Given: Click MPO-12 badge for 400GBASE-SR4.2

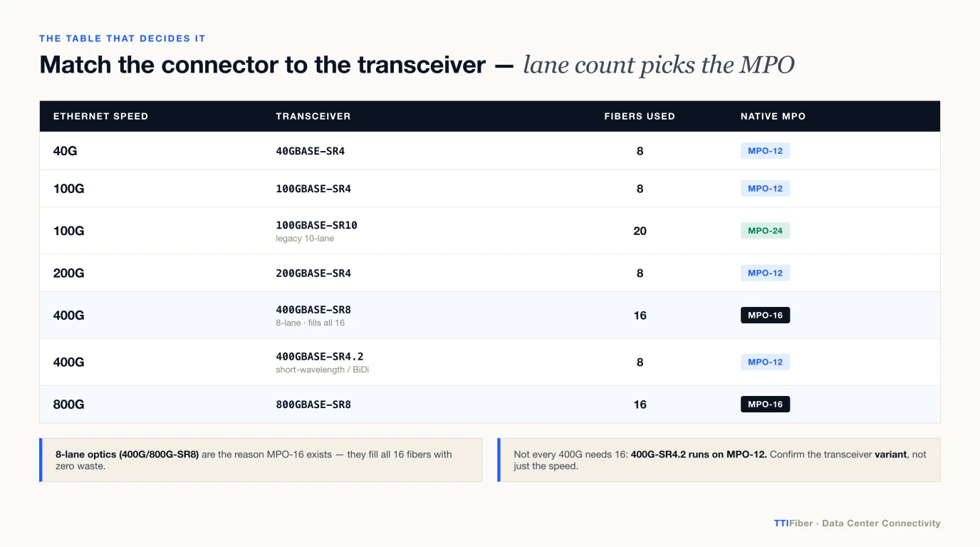Looking at the screenshot, I should pos(765,363).
